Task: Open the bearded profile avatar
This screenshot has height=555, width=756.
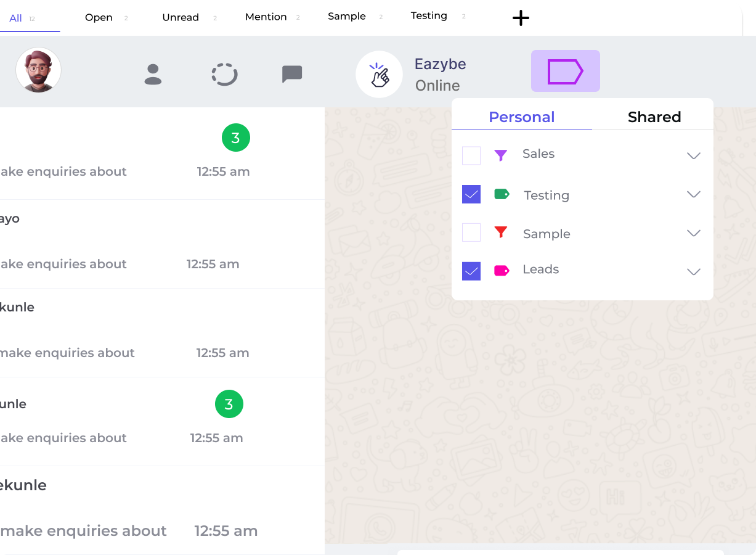Action: tap(38, 70)
